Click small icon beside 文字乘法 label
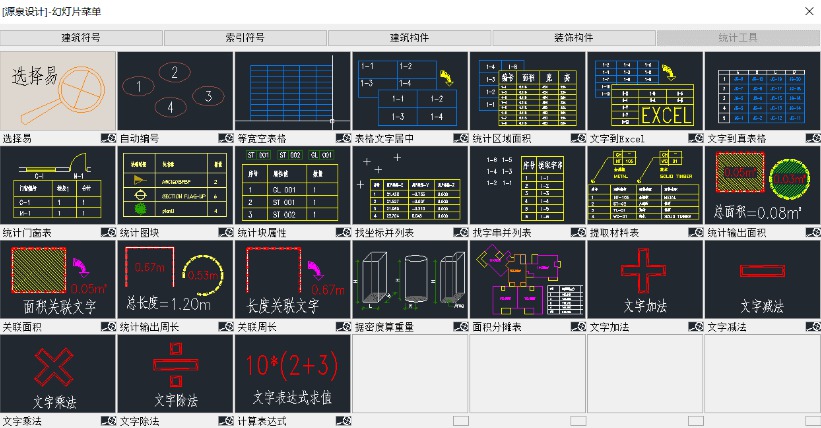Viewport: 821px width, 428px height. (108, 421)
